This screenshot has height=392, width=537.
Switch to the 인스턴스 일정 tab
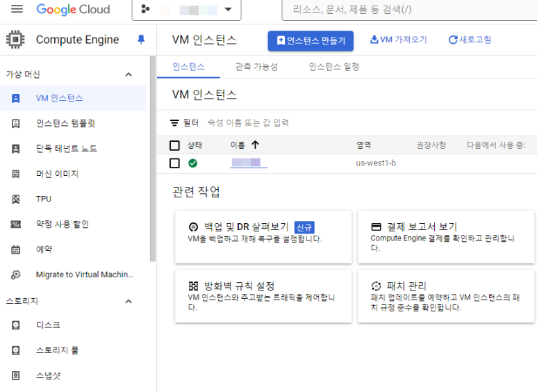pyautogui.click(x=334, y=67)
